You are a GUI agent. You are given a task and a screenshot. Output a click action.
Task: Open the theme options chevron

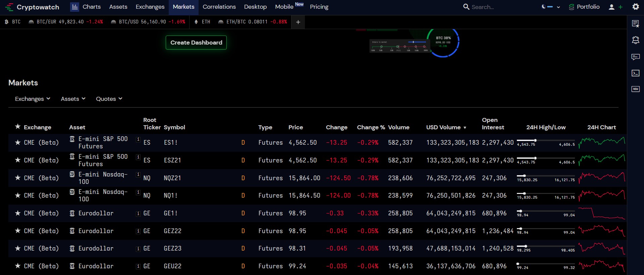click(558, 7)
